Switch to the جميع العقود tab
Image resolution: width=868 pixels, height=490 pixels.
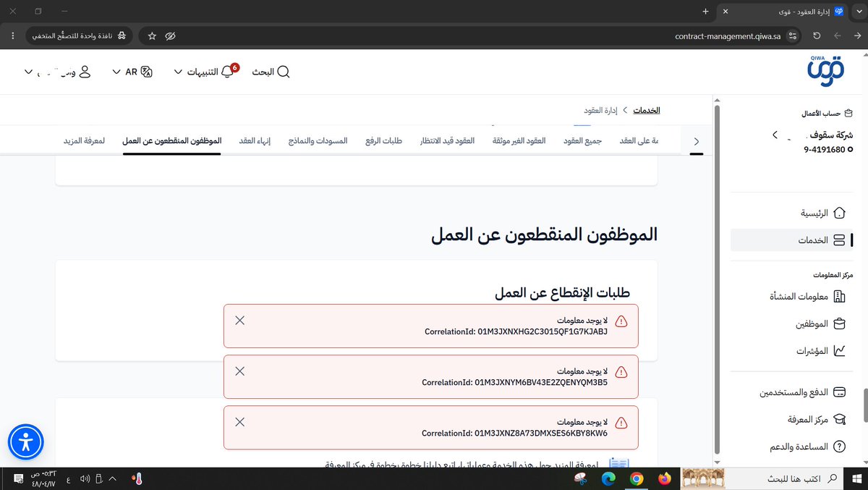583,140
